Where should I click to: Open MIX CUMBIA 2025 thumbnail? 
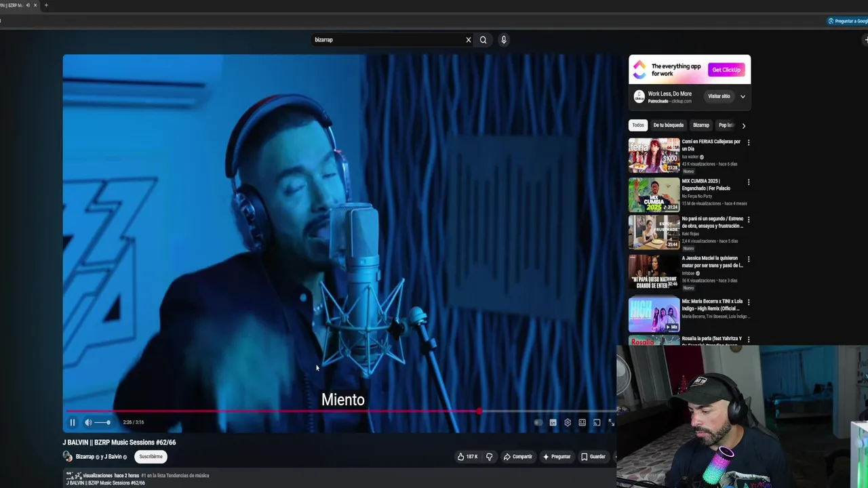[x=654, y=195]
